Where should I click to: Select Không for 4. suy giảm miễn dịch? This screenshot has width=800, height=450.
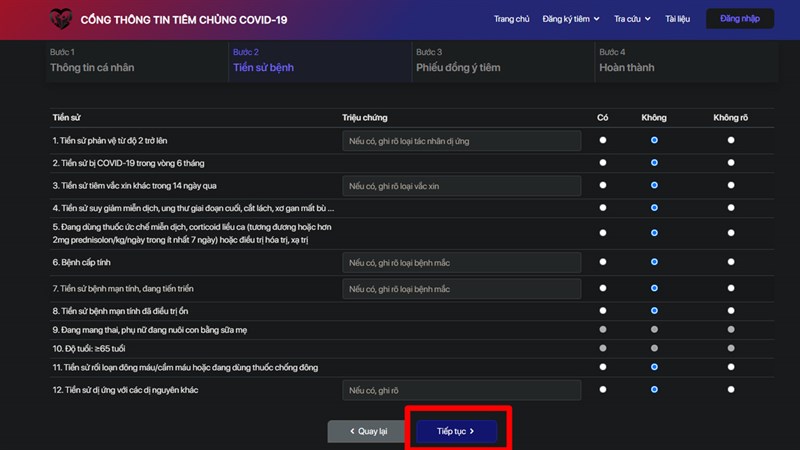[654, 208]
